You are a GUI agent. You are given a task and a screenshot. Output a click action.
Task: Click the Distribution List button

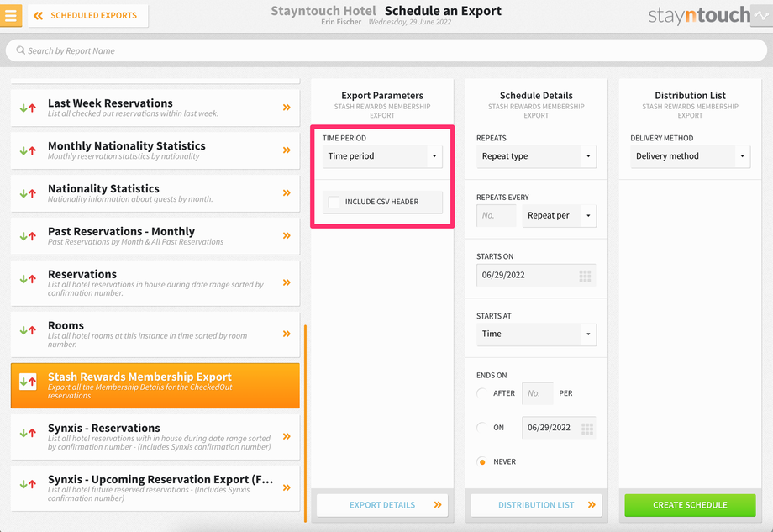[x=536, y=505]
